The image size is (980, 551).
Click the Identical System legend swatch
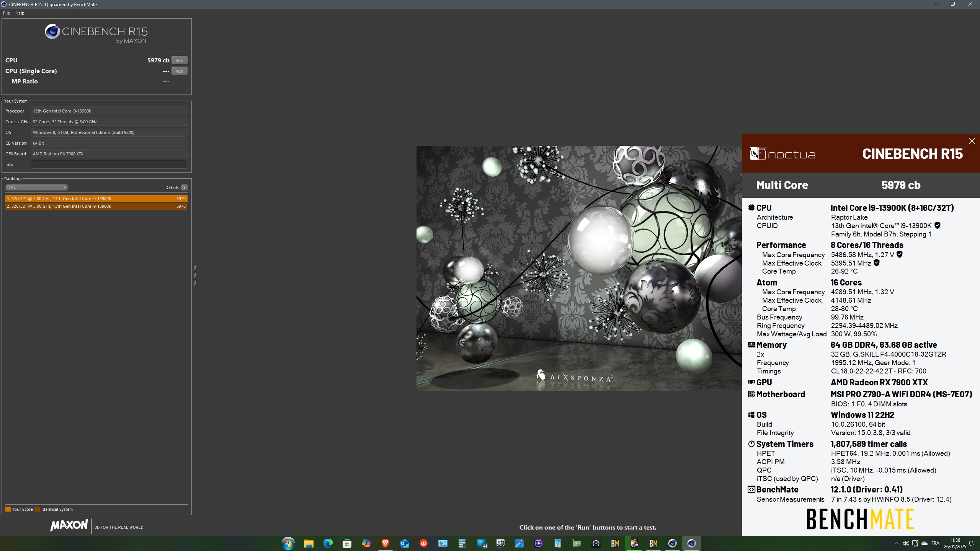(x=37, y=509)
